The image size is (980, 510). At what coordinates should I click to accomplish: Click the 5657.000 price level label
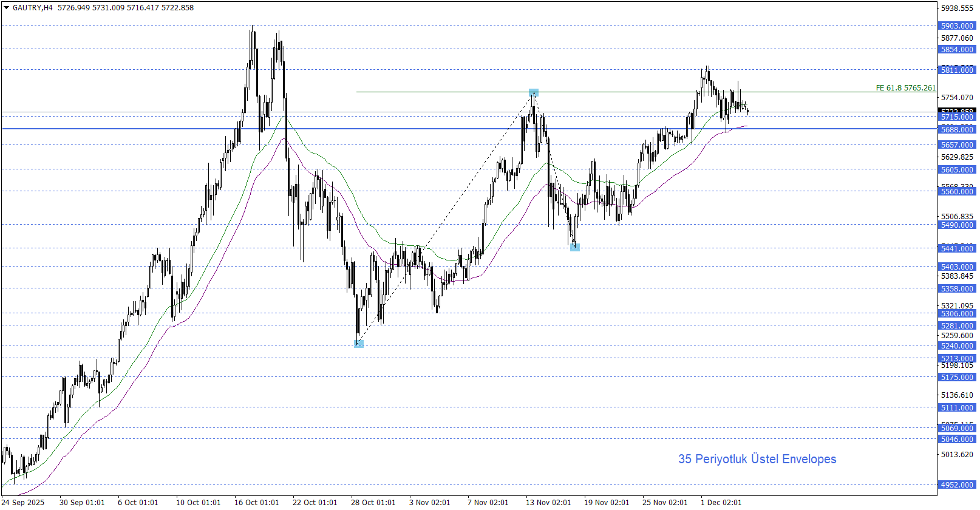957,145
